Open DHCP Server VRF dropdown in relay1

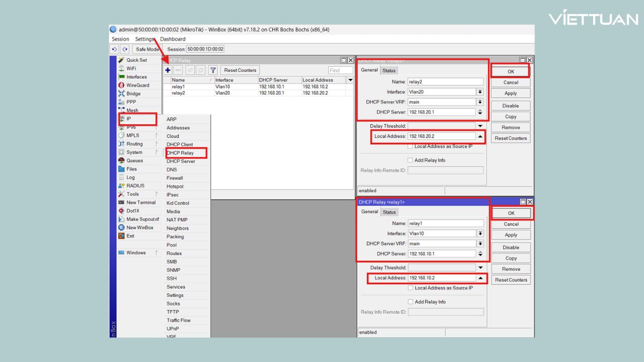click(x=480, y=244)
